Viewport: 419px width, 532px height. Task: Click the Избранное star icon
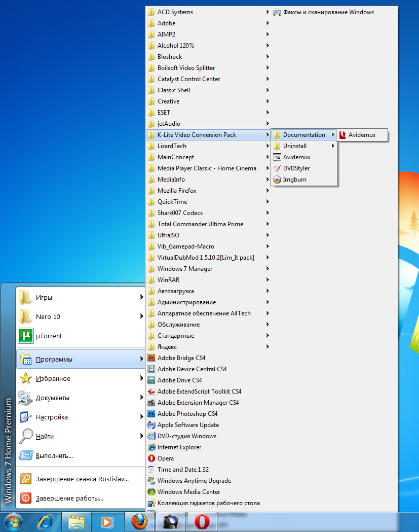click(26, 378)
